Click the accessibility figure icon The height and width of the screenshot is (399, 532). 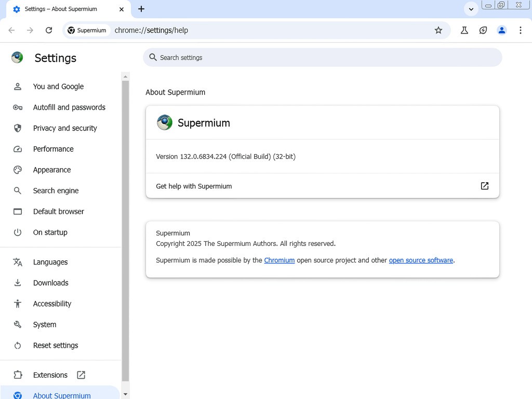[x=18, y=303]
